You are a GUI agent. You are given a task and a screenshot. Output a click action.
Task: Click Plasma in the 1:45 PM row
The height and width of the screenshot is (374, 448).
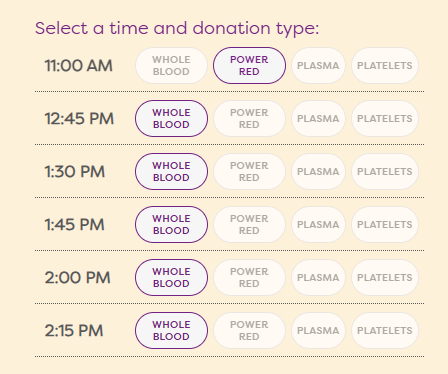318,225
